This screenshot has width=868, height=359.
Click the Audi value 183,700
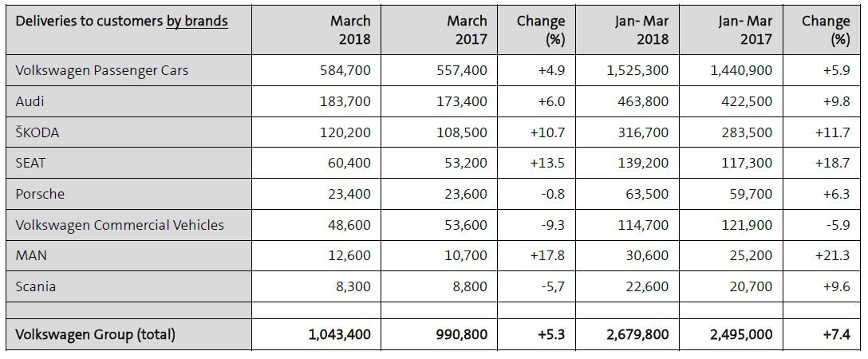click(345, 101)
